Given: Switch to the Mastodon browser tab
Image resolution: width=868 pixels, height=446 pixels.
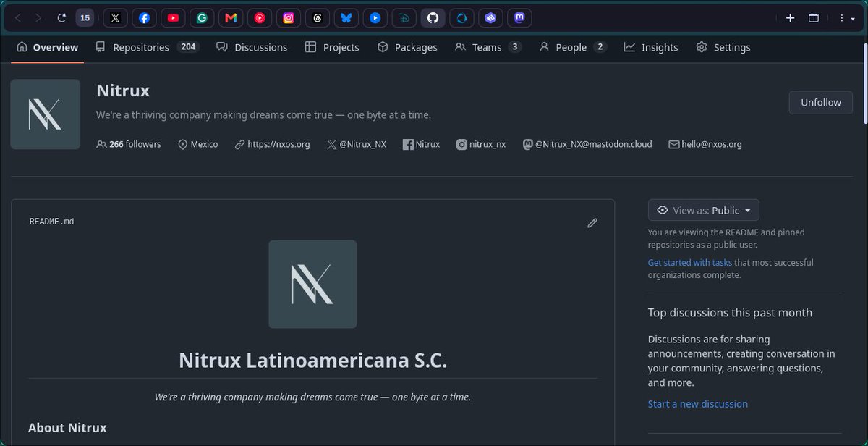Looking at the screenshot, I should pyautogui.click(x=519, y=18).
